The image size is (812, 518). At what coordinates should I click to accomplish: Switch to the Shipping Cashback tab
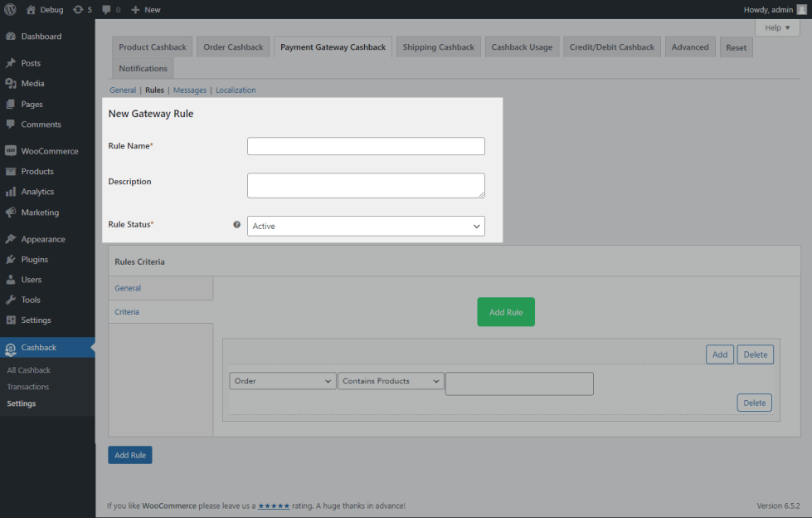coord(438,47)
